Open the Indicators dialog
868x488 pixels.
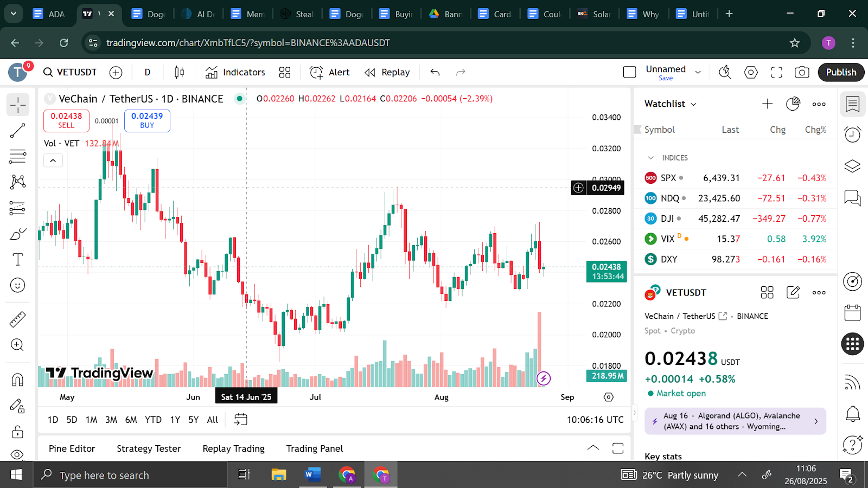pyautogui.click(x=235, y=72)
